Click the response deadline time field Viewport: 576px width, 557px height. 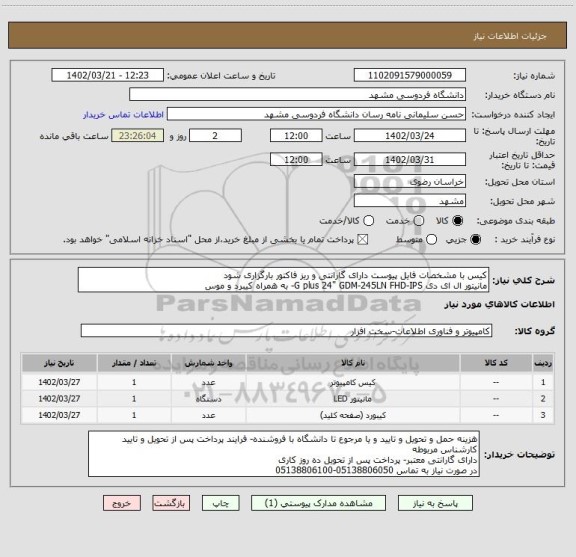(x=296, y=136)
